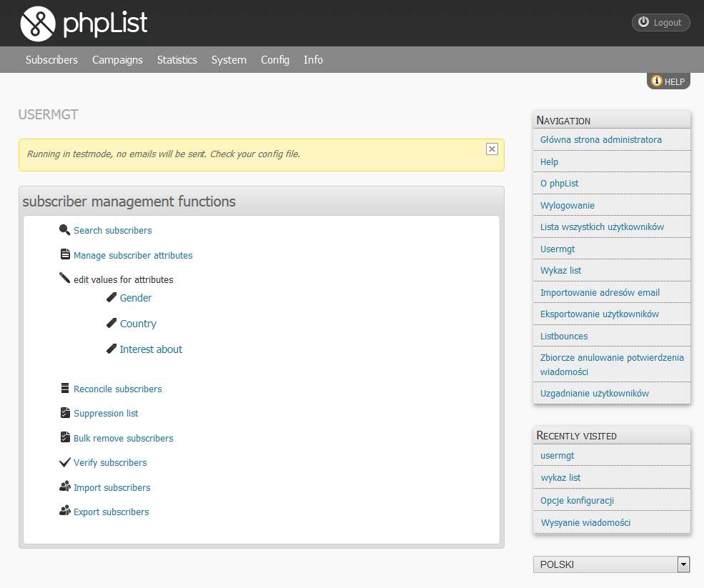This screenshot has height=588, width=704.
Task: Click the document icon for Manage subscriber attributes
Action: [x=65, y=254]
